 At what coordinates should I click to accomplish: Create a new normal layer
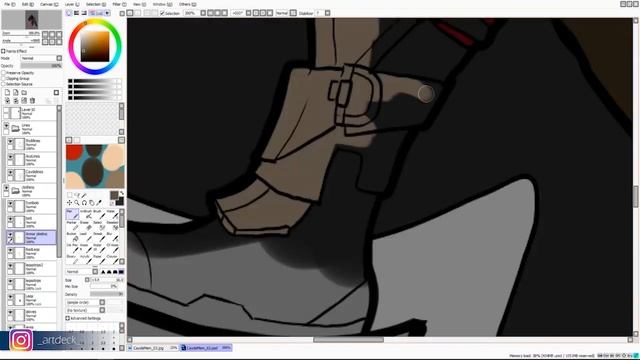point(7,93)
